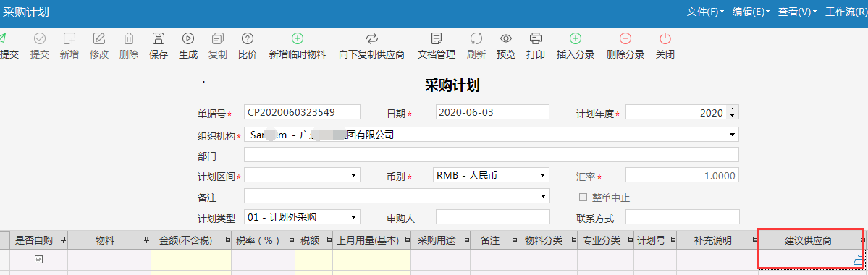This screenshot has height=275, width=868.
Task: Open 计划类型 计划外采购 dropdown
Action: [354, 217]
